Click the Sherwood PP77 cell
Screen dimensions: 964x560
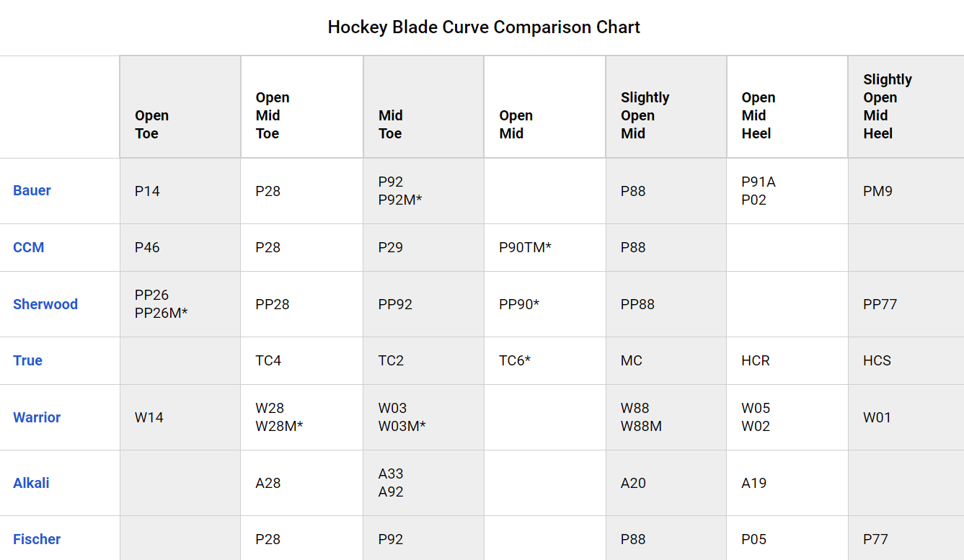pos(880,304)
